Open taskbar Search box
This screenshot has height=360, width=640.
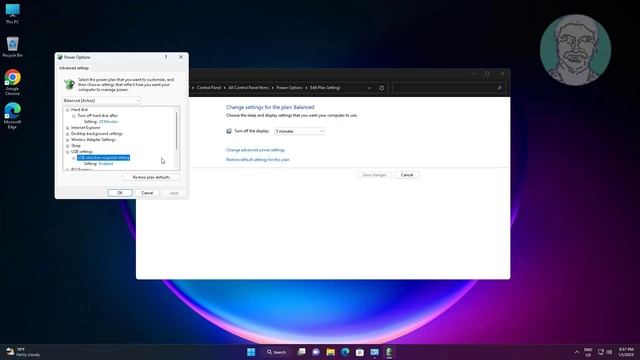coord(276,352)
